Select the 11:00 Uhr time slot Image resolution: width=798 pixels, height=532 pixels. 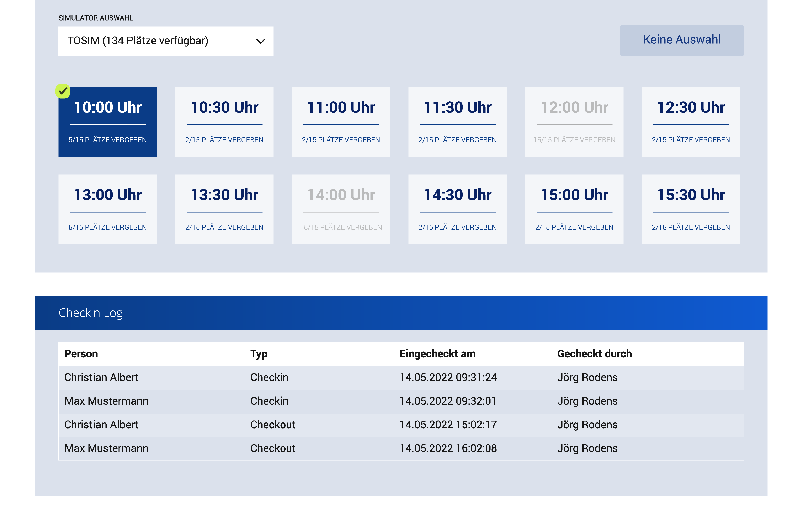tap(341, 122)
